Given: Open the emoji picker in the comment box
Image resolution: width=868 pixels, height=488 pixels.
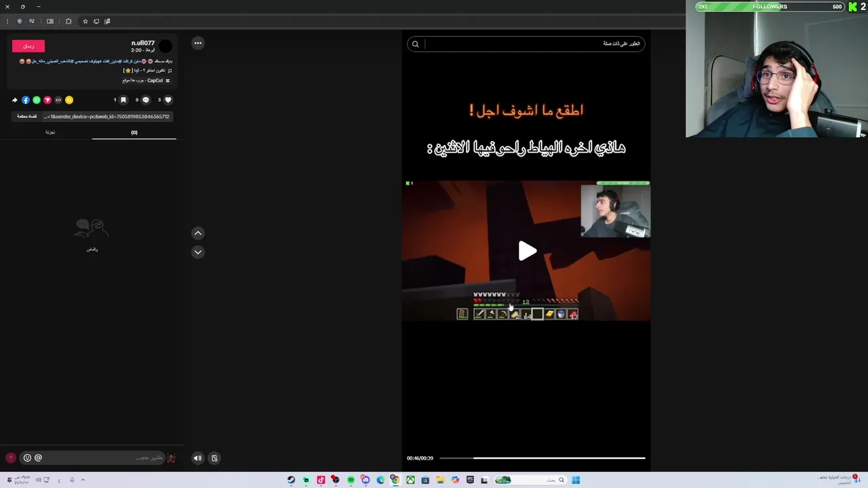Looking at the screenshot, I should pos(27,457).
